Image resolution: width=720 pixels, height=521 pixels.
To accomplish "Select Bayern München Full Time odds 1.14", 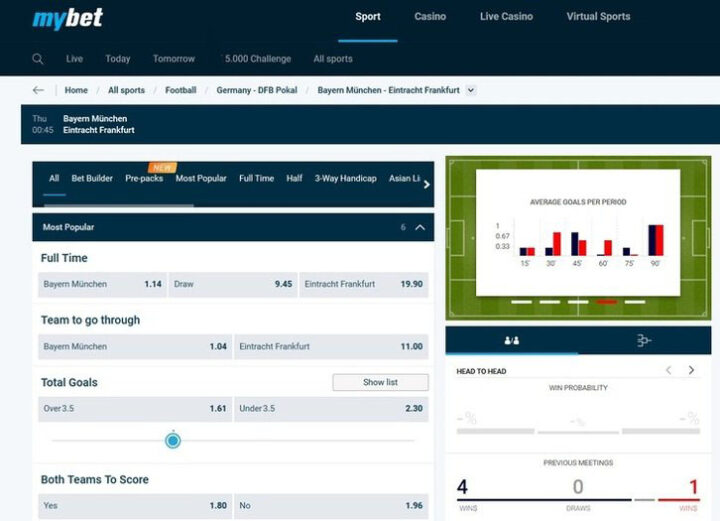I will pos(100,284).
